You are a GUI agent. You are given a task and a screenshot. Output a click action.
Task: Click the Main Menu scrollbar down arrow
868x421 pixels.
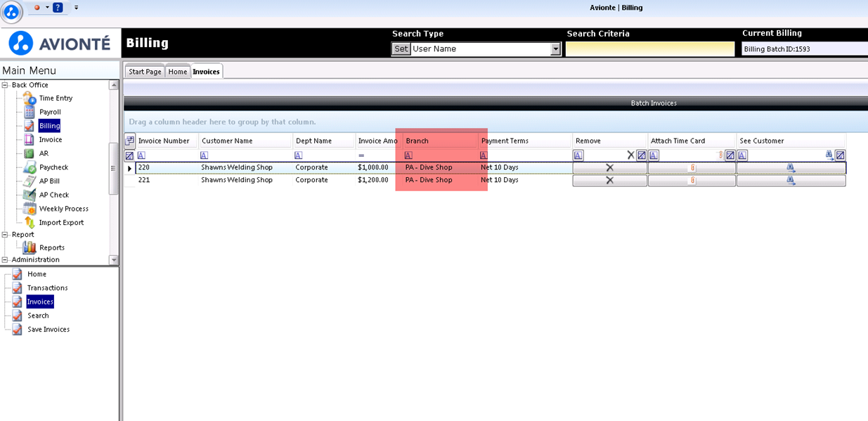(114, 260)
